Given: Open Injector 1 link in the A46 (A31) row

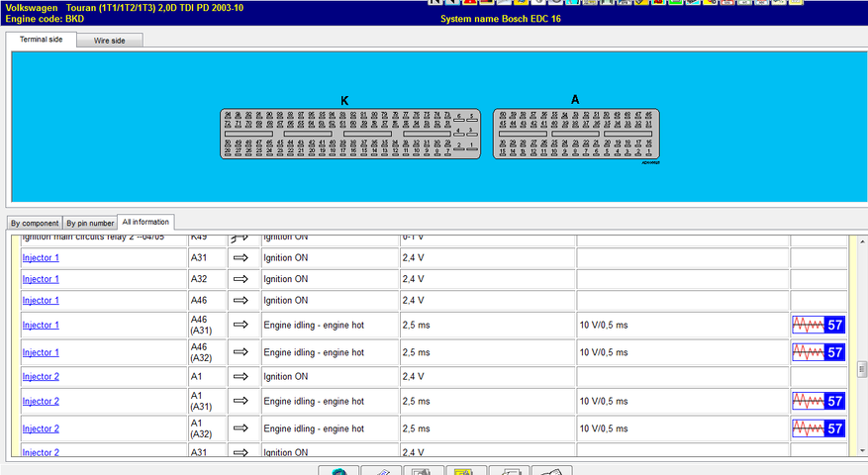Looking at the screenshot, I should (41, 325).
